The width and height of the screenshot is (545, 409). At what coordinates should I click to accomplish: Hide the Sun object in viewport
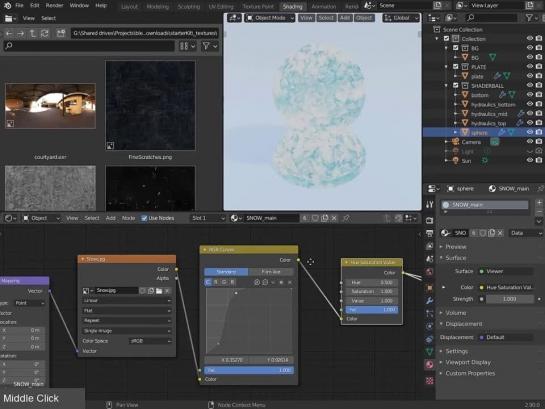pyautogui.click(x=529, y=160)
